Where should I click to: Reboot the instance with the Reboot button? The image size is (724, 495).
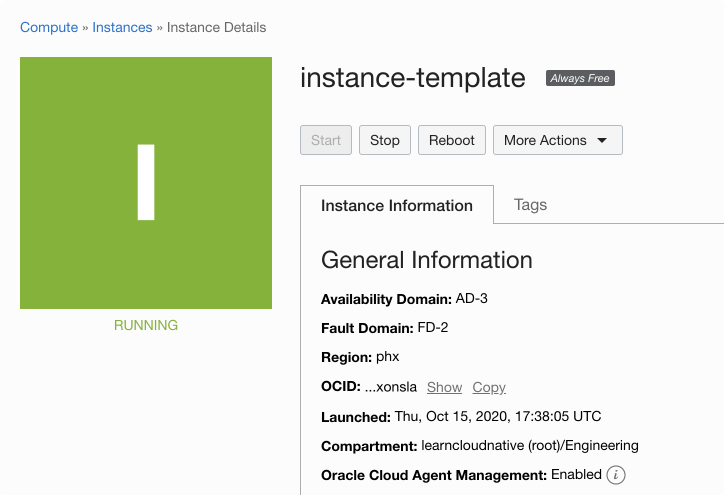click(x=452, y=140)
